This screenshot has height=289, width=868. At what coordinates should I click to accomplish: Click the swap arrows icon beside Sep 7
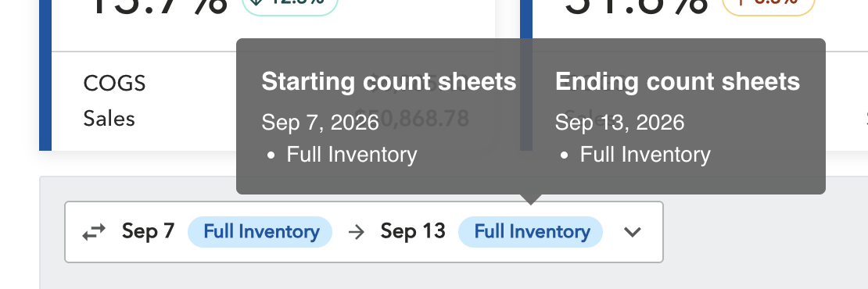point(94,232)
